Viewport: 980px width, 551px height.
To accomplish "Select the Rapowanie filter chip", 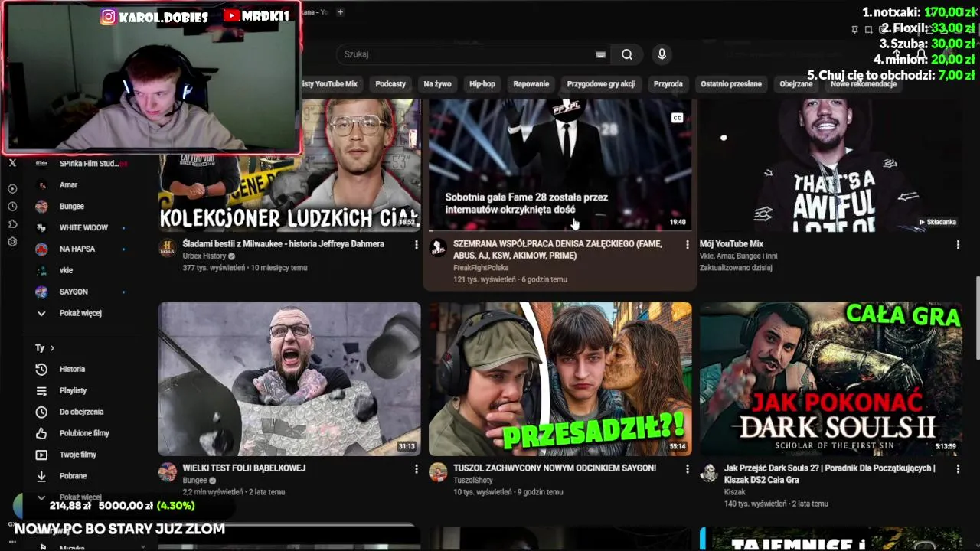I will [x=531, y=84].
